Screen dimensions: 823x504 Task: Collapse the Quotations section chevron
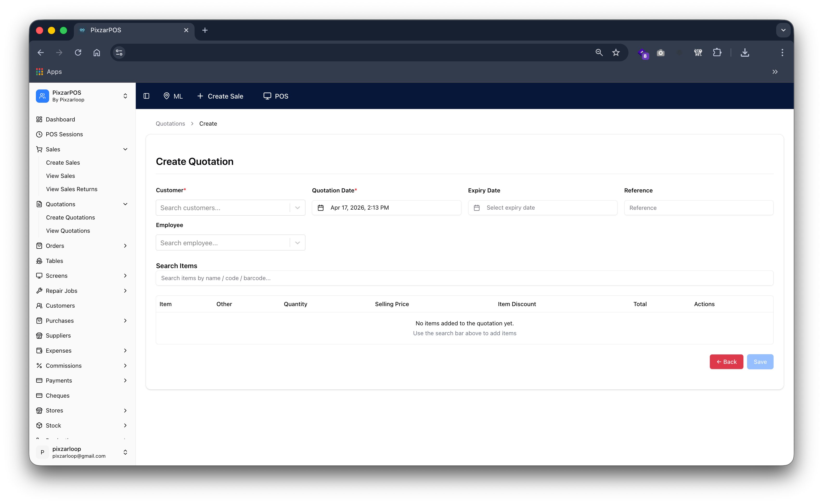(125, 204)
